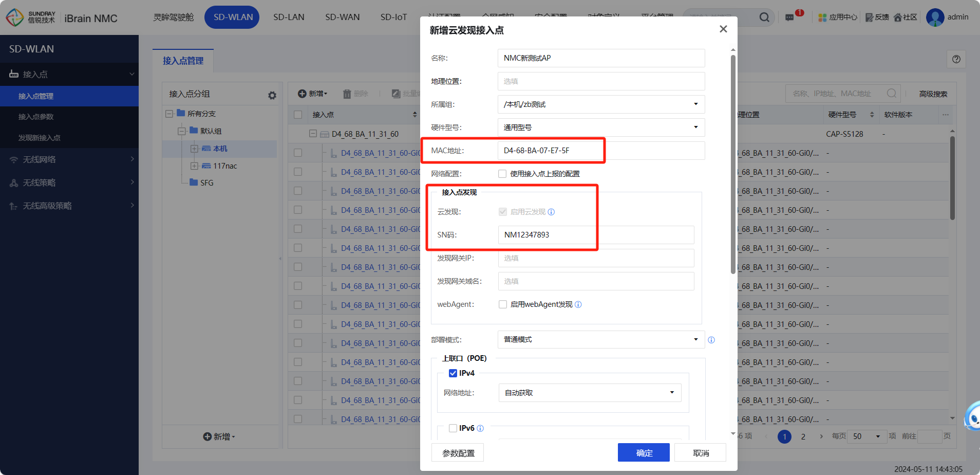Click the IPv6 info icon

click(x=480, y=428)
